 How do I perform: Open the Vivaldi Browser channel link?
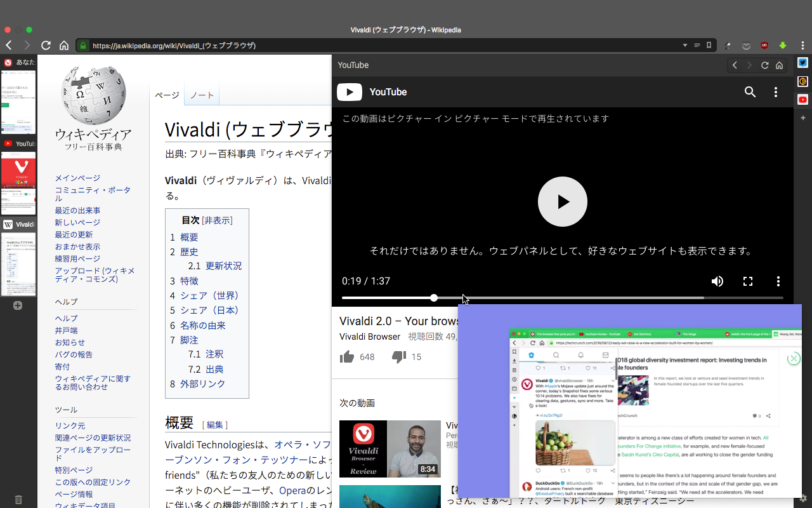tap(370, 337)
